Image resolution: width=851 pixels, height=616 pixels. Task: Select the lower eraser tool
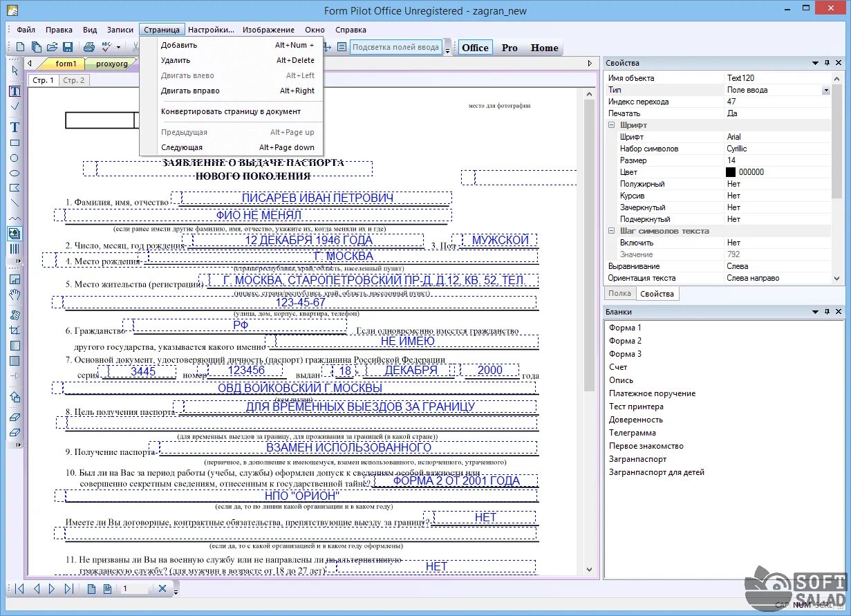point(15,433)
